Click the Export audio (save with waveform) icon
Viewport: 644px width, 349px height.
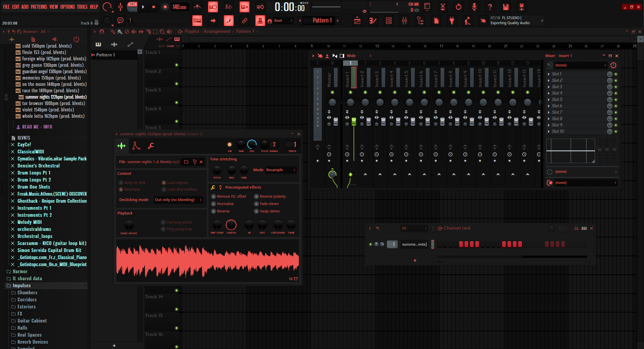click(x=522, y=7)
